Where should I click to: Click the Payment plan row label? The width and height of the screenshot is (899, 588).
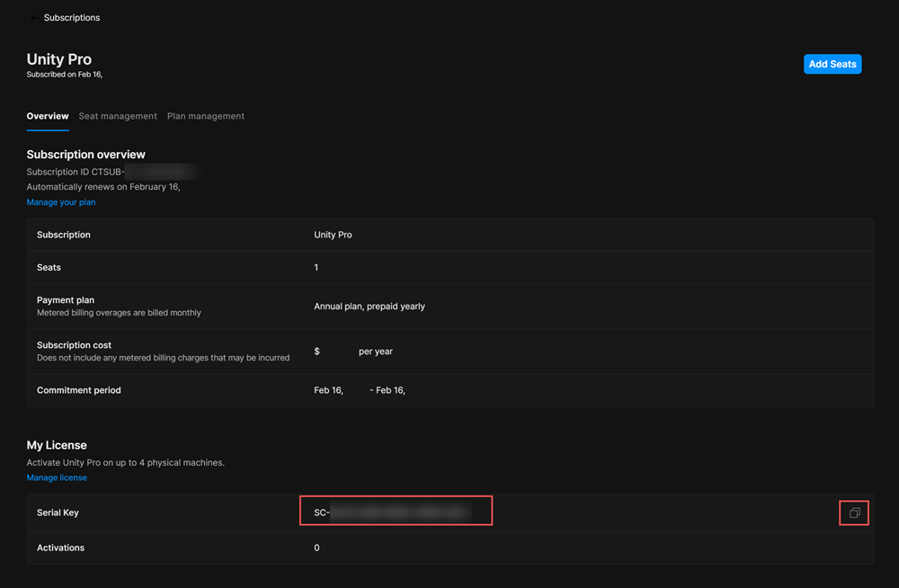click(x=66, y=300)
